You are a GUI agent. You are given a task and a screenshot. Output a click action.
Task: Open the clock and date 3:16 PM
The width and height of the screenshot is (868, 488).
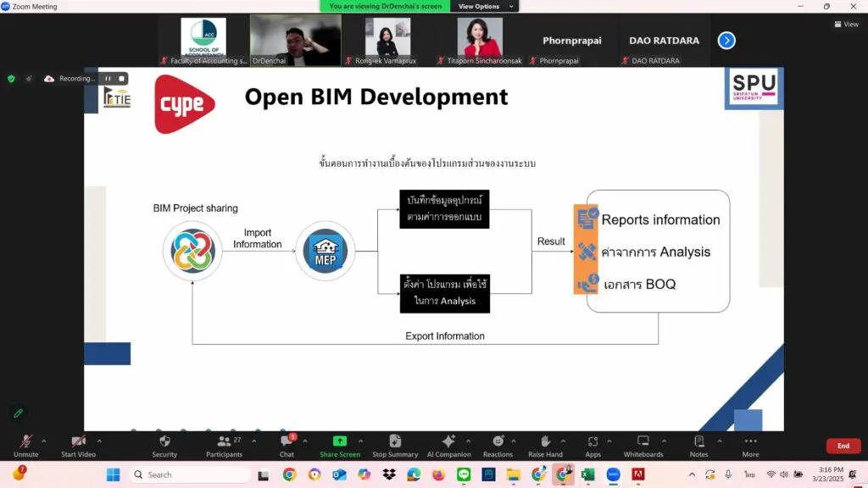pos(828,474)
